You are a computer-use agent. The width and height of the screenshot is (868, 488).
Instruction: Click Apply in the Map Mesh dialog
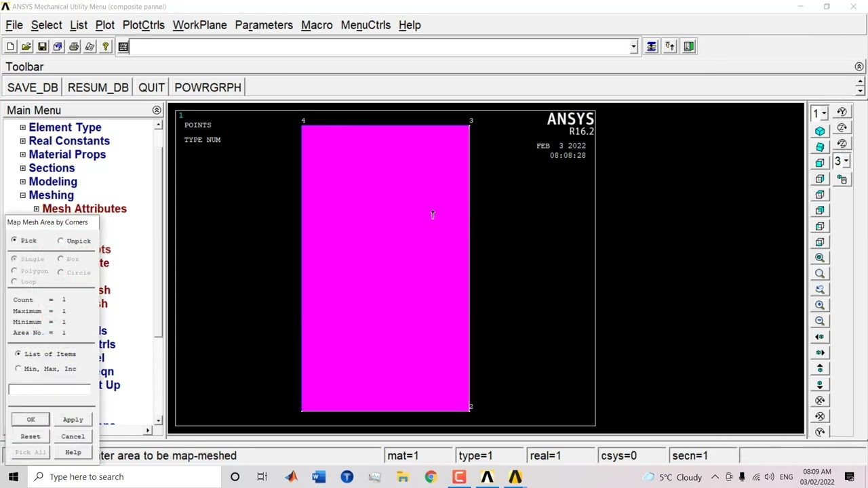73,420
